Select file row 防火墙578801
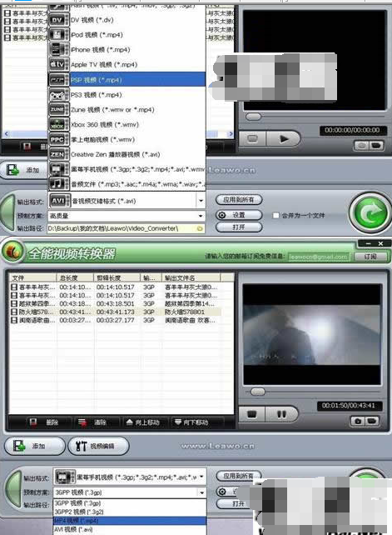The width and height of the screenshot is (392, 535). (116, 312)
